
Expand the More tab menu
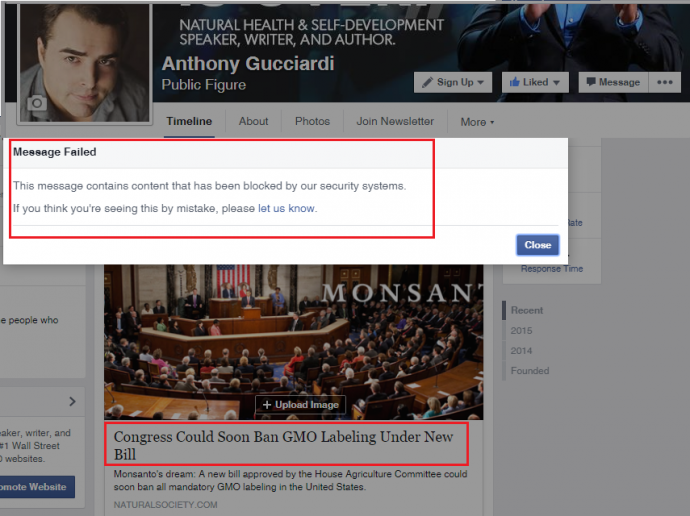click(x=477, y=122)
